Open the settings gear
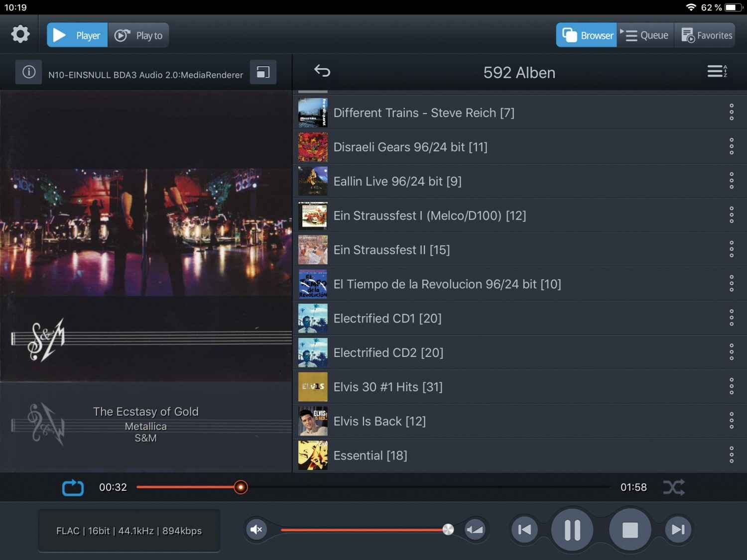Screen dimensions: 747x560 tap(20, 34)
